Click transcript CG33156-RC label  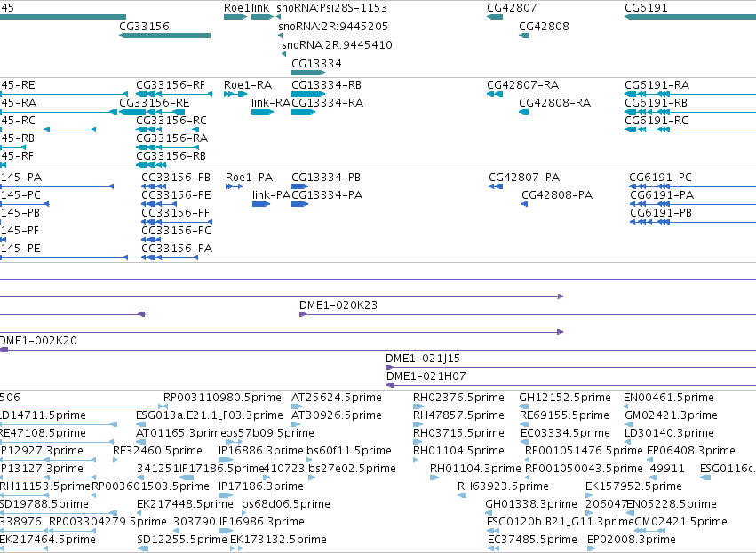click(x=171, y=121)
